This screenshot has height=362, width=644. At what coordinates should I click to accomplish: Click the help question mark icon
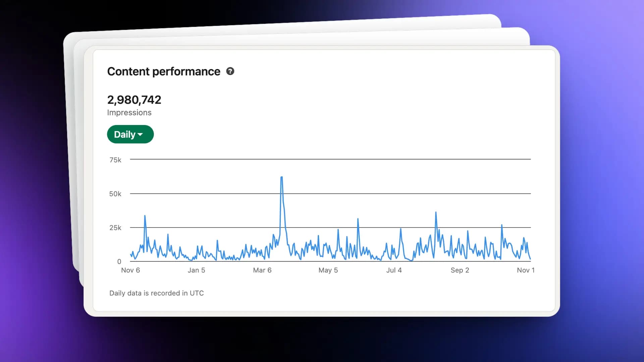coord(230,71)
